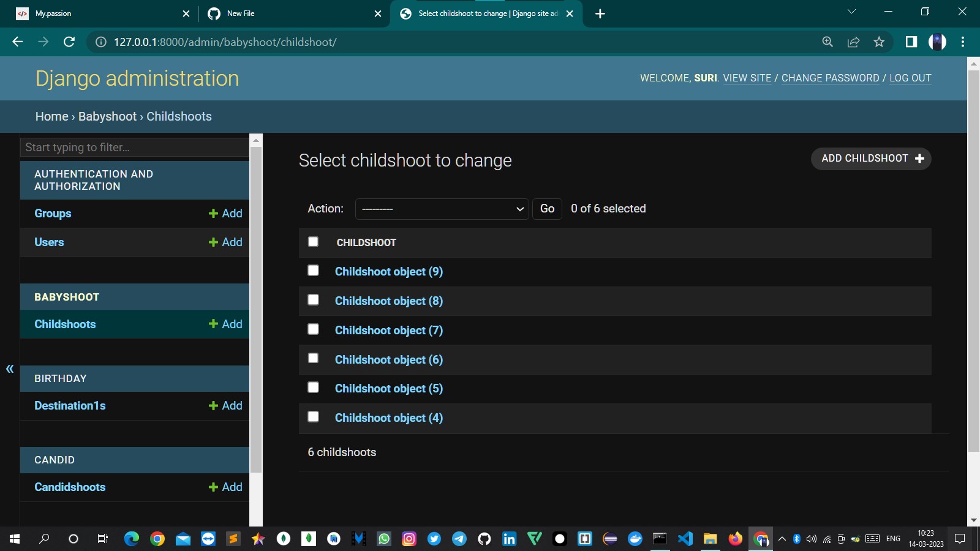The image size is (980, 551).
Task: Toggle the select-all CHILDSHOOT header checkbox
Action: click(313, 242)
